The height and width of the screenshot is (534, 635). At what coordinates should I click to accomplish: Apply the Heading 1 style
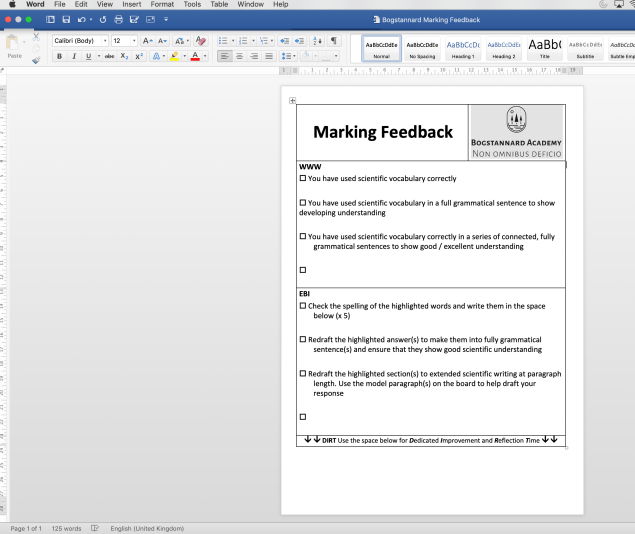pyautogui.click(x=462, y=49)
